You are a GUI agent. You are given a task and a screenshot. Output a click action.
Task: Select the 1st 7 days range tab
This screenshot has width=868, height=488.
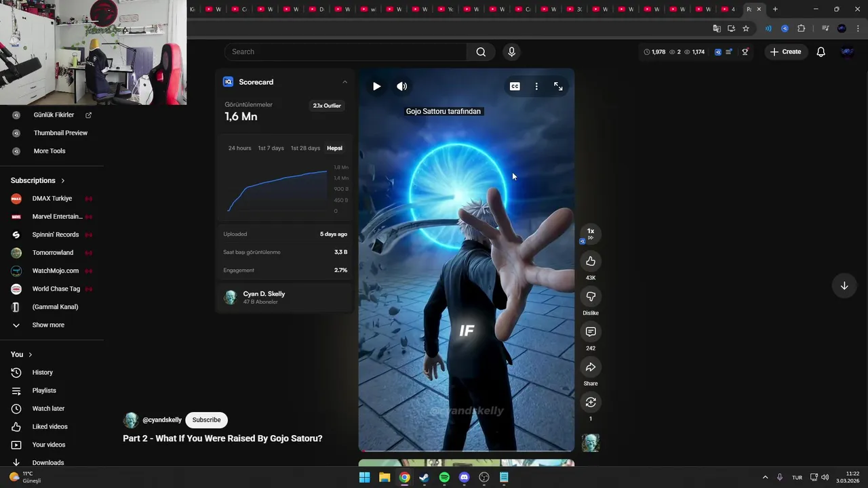point(271,148)
